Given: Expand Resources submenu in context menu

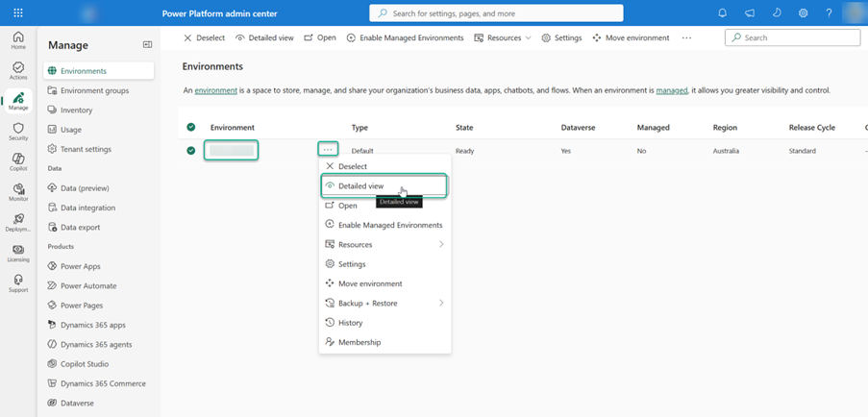Looking at the screenshot, I should tap(384, 244).
